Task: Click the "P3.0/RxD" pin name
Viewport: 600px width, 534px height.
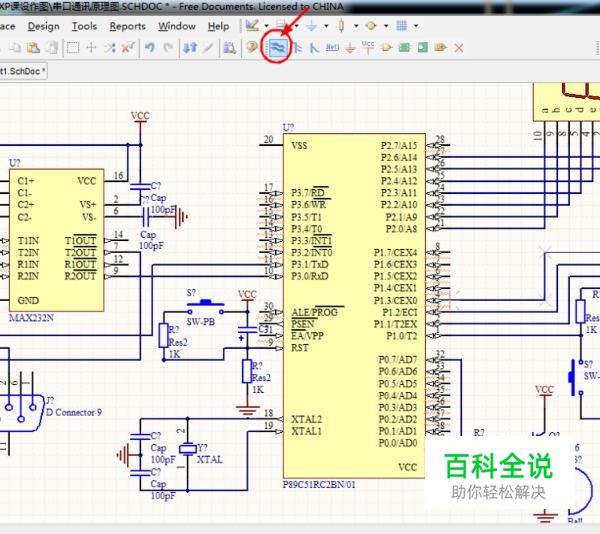Action: 309,276
